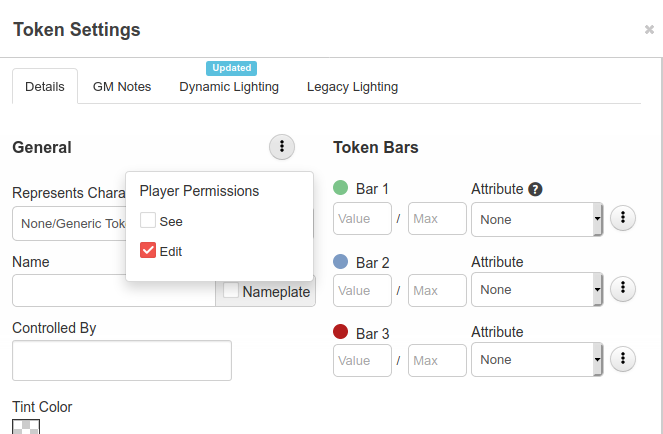This screenshot has width=663, height=434.
Task: Switch to the Dynamic Lighting tab
Action: (x=229, y=87)
